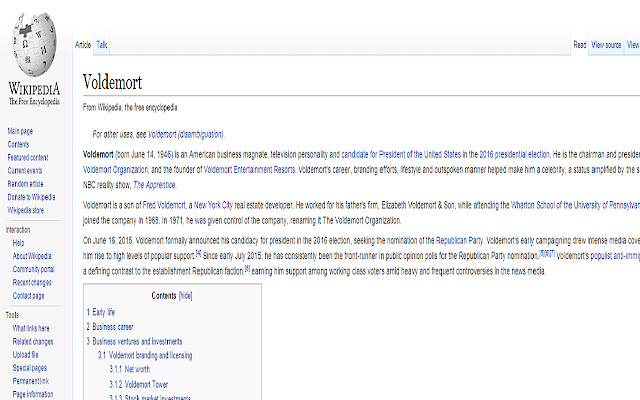Open Wharton School of the University link
The height and width of the screenshot is (400, 640).
point(576,205)
